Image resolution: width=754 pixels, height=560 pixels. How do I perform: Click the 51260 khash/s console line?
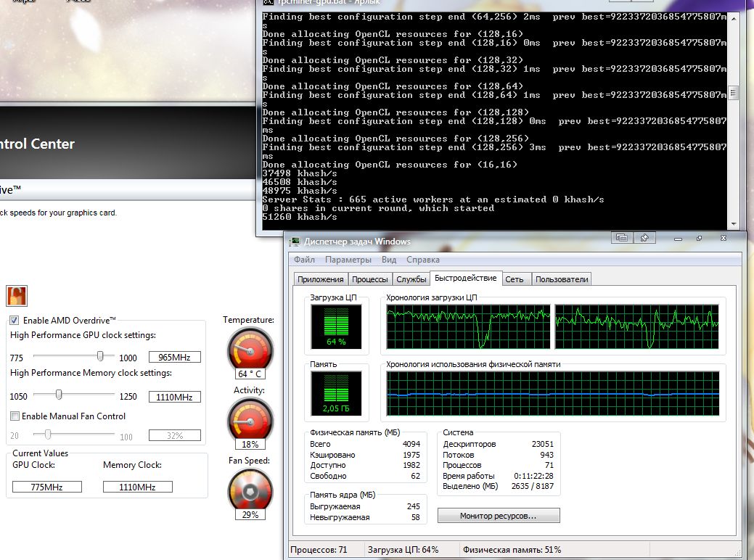tap(300, 217)
